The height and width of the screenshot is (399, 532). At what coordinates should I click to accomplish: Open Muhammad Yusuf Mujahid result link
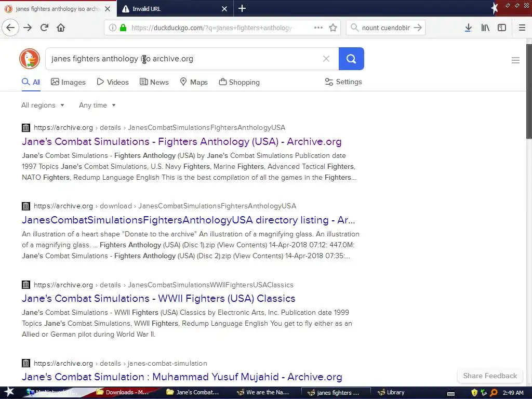[182, 377]
